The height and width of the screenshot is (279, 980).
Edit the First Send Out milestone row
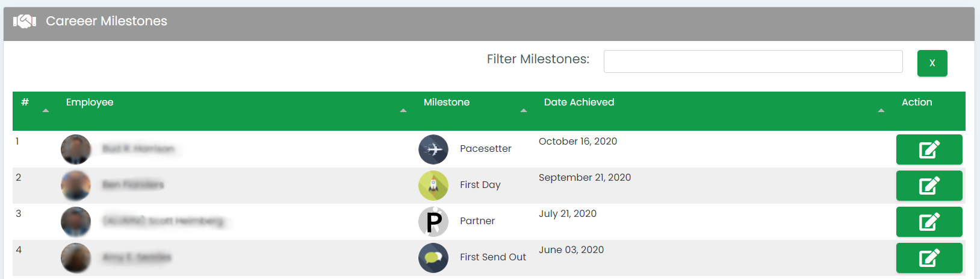coord(929,258)
